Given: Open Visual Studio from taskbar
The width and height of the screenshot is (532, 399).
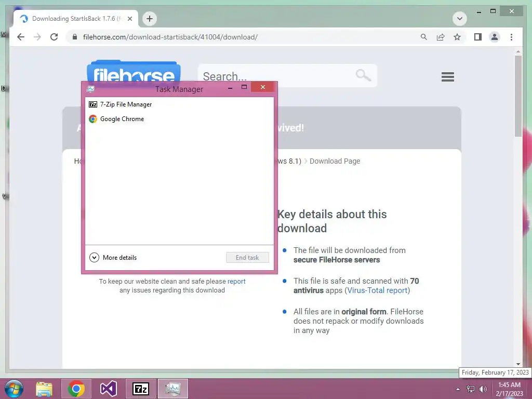Looking at the screenshot, I should 109,389.
